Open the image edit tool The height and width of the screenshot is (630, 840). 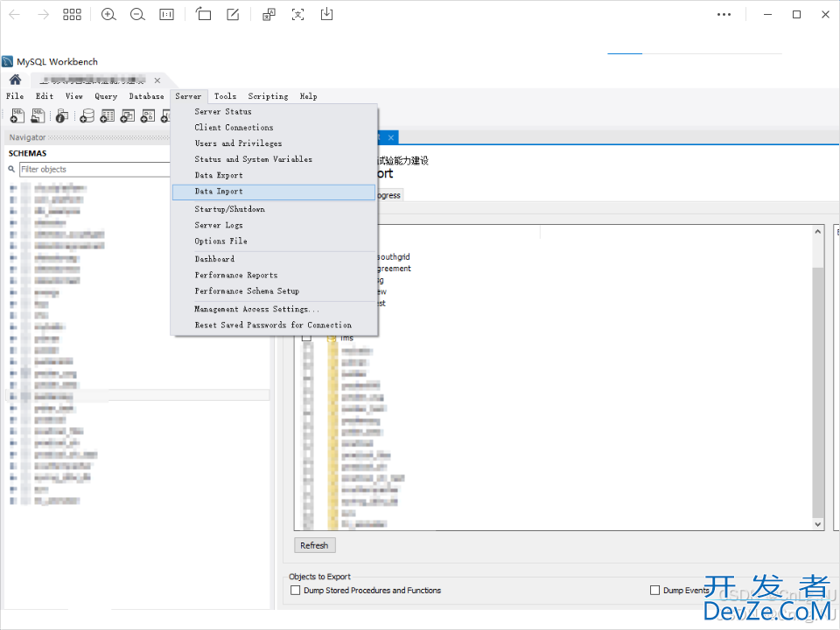tap(233, 15)
